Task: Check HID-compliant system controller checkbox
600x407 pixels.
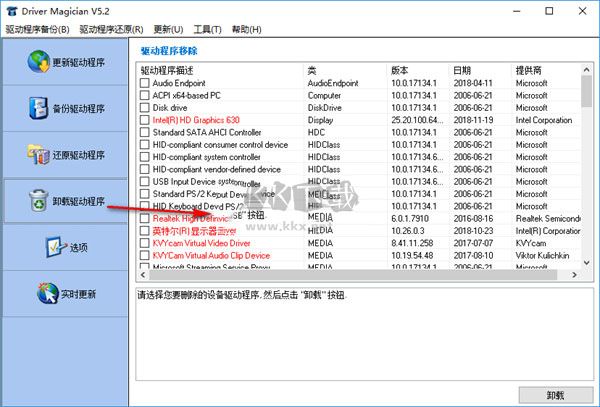Action: tap(145, 157)
